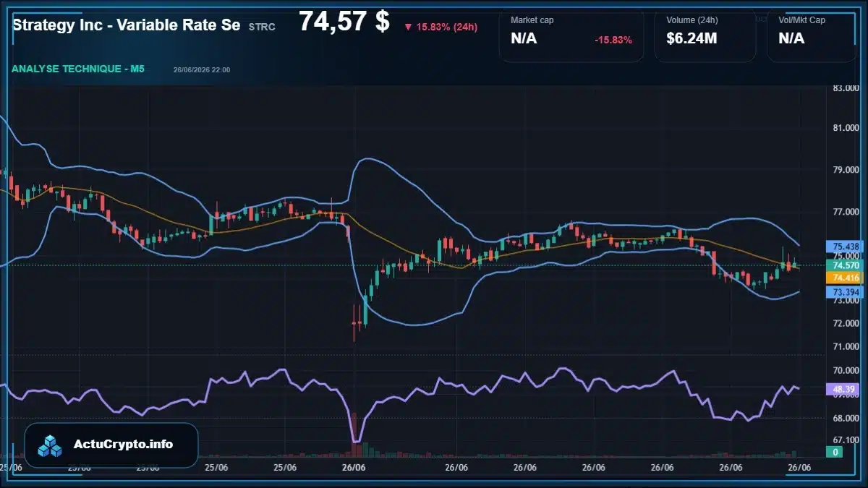Screen dimensions: 868x488
Task: Click the 83.000 price axis label
Action: point(846,88)
